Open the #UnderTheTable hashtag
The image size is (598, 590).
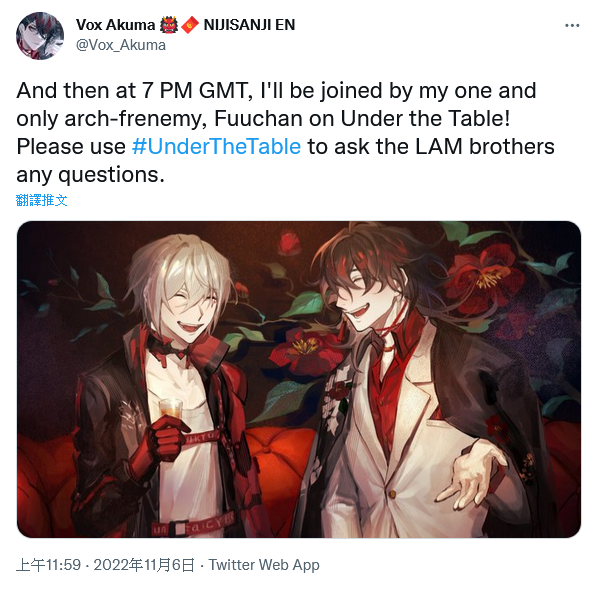(217, 146)
